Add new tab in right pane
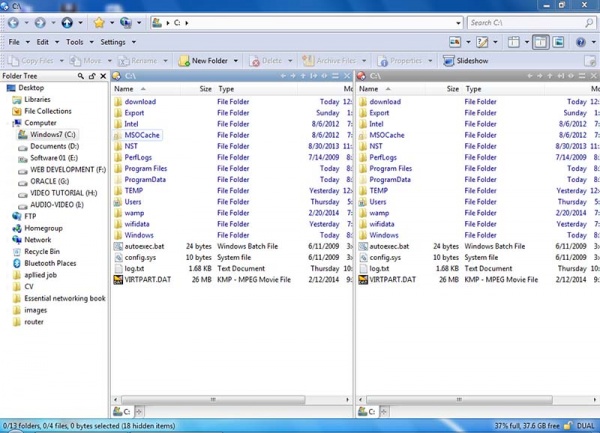The width and height of the screenshot is (600, 433). [384, 412]
